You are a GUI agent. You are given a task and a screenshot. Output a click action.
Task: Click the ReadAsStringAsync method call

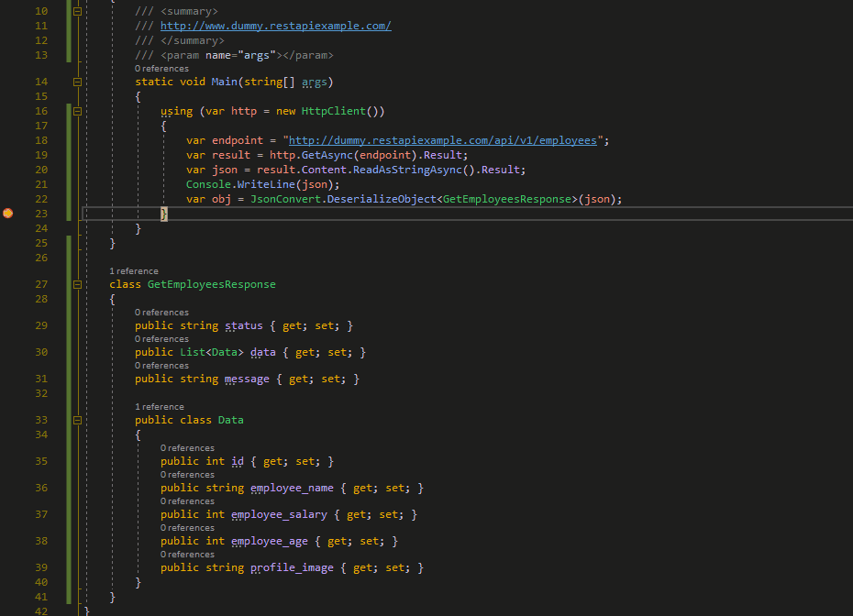click(x=407, y=170)
